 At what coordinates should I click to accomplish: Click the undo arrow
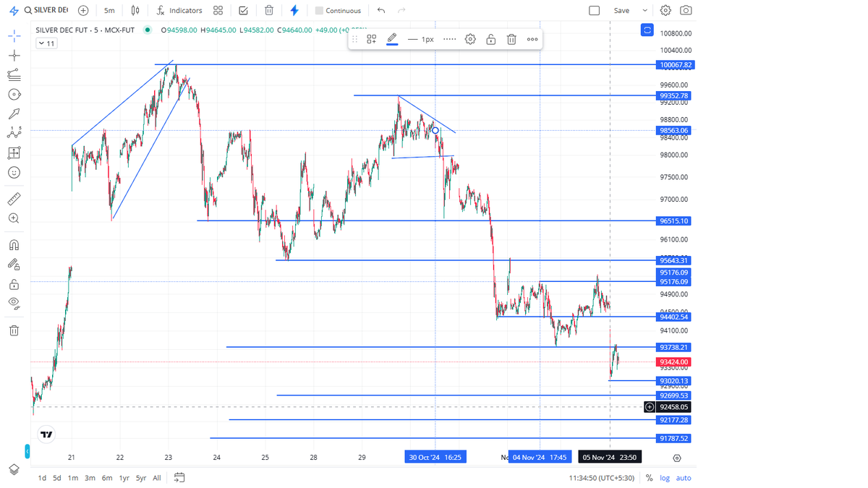(x=381, y=11)
